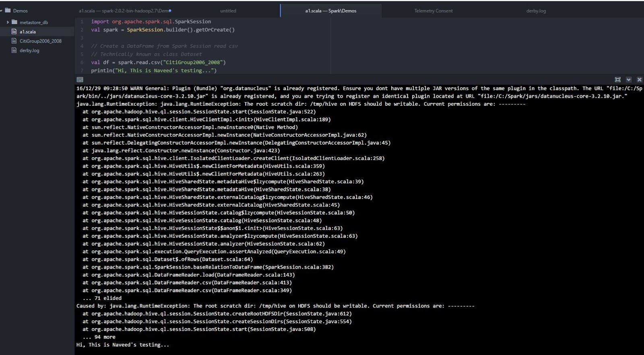The height and width of the screenshot is (355, 644).
Task: Click the spark.read.csv code line
Action: 158,62
